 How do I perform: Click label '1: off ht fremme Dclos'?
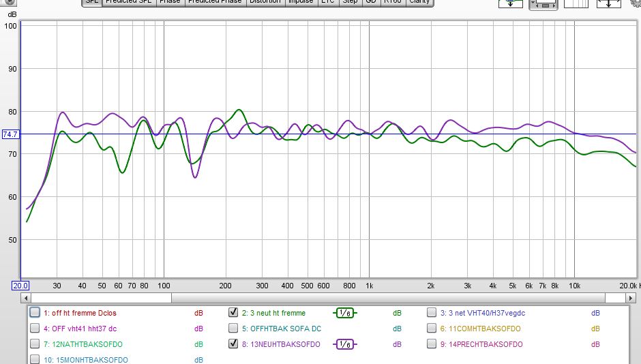[x=80, y=314]
